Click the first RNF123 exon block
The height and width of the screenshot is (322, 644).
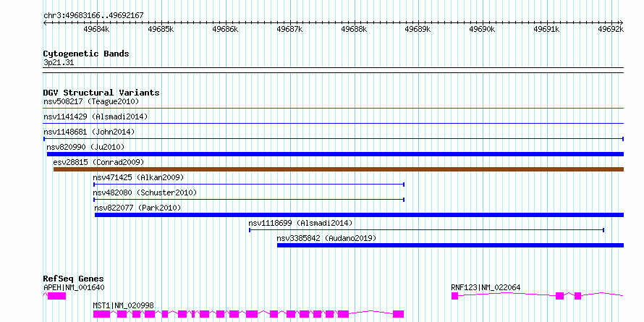pos(454,296)
